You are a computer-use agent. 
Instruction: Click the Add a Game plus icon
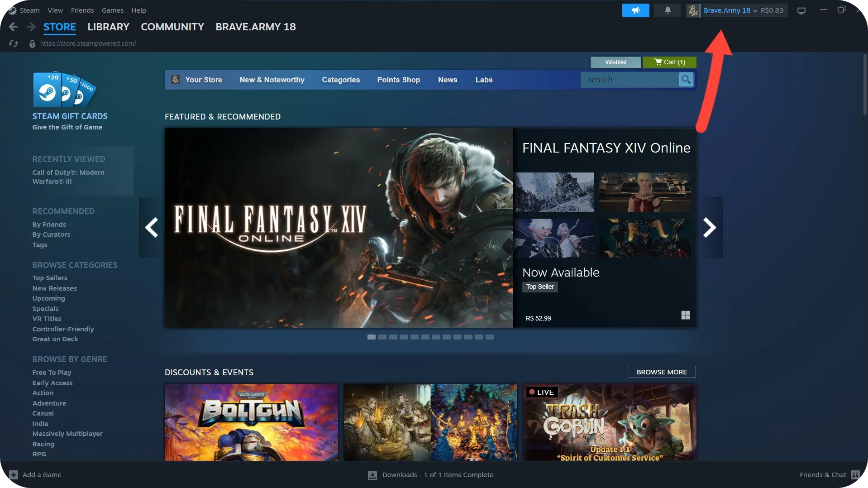[14, 475]
